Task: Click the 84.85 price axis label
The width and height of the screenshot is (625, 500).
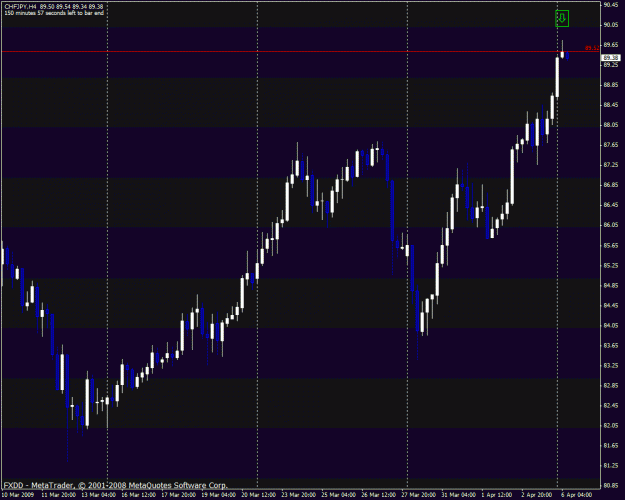Action: [x=611, y=285]
